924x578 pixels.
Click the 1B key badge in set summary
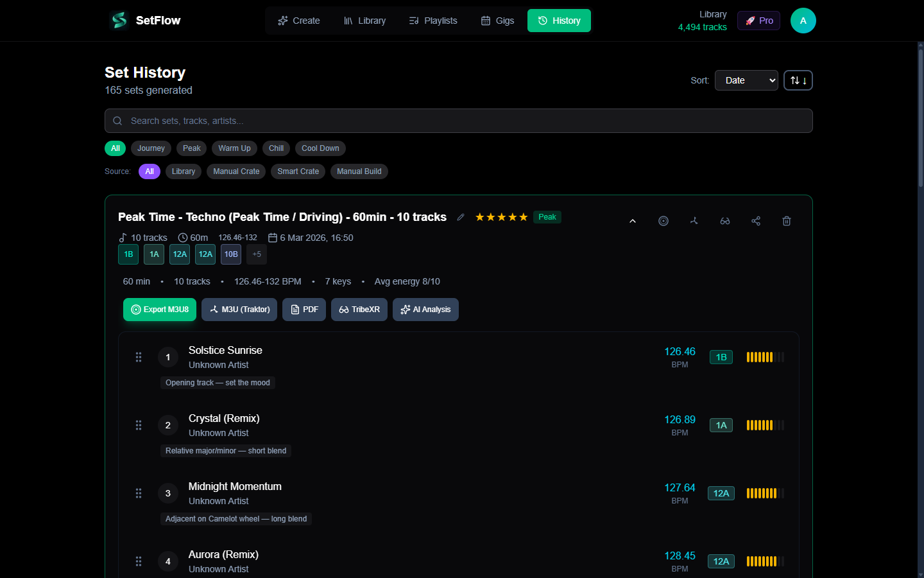tap(128, 254)
